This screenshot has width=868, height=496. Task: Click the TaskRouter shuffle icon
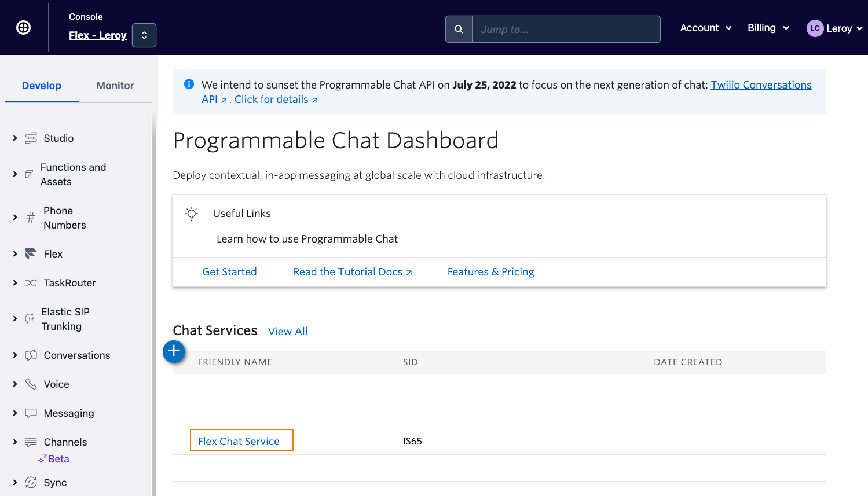(x=31, y=283)
